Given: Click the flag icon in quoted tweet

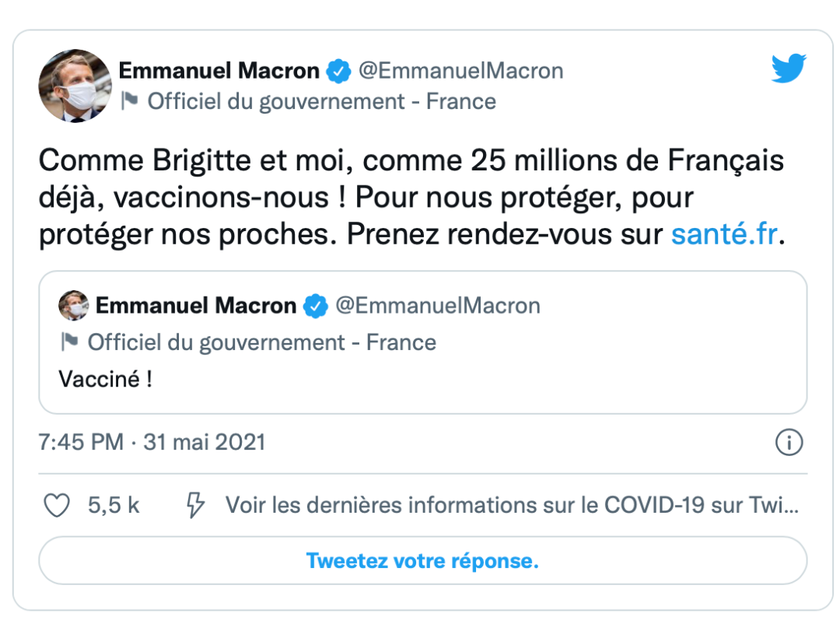Looking at the screenshot, I should pos(69,342).
